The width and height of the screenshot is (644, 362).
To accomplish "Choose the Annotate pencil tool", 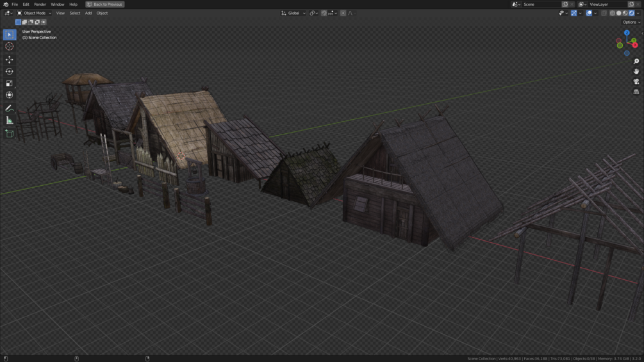I will coord(9,108).
